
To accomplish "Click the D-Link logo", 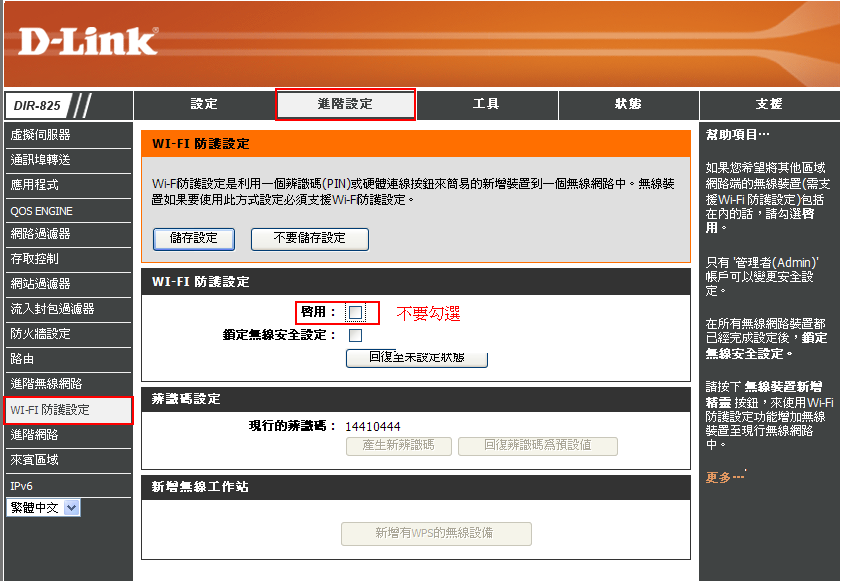I will pos(88,41).
